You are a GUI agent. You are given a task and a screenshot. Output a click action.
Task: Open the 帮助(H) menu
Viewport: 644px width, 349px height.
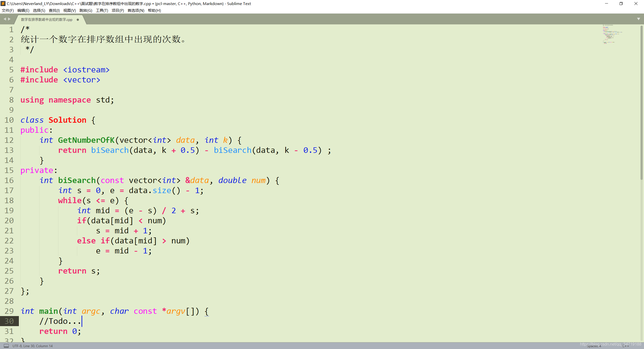pos(154,11)
